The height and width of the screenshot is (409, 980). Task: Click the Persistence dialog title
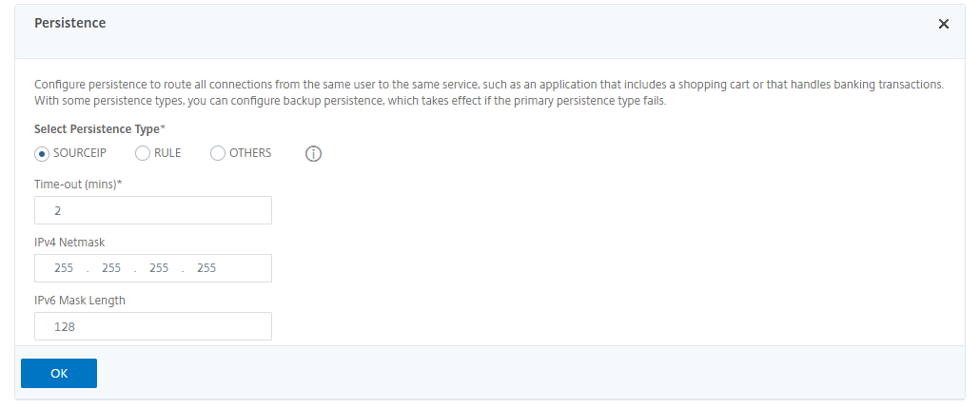point(69,23)
